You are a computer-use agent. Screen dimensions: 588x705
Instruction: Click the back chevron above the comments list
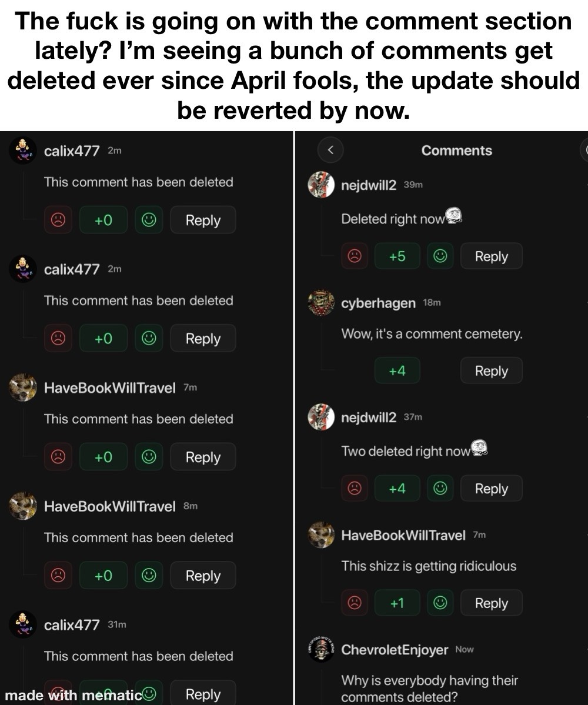[x=330, y=150]
